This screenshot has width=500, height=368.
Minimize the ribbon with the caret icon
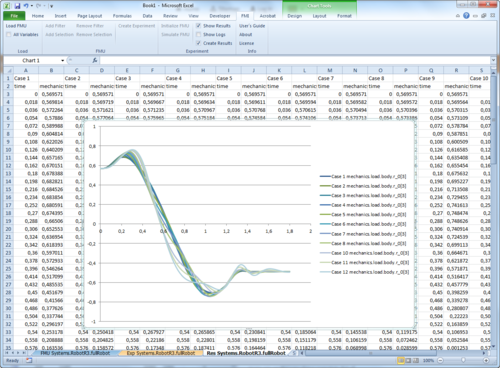tap(458, 16)
